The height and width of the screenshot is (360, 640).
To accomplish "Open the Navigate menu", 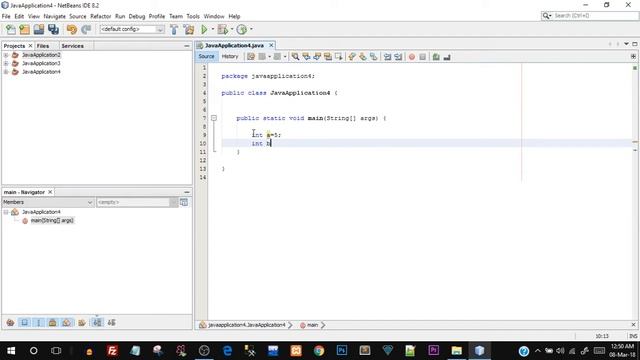I will point(55,16).
